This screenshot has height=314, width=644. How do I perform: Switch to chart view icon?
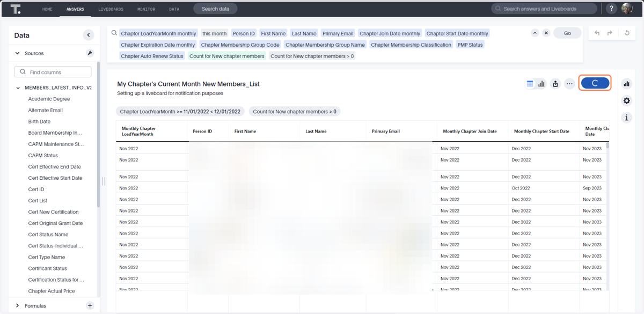pos(541,84)
